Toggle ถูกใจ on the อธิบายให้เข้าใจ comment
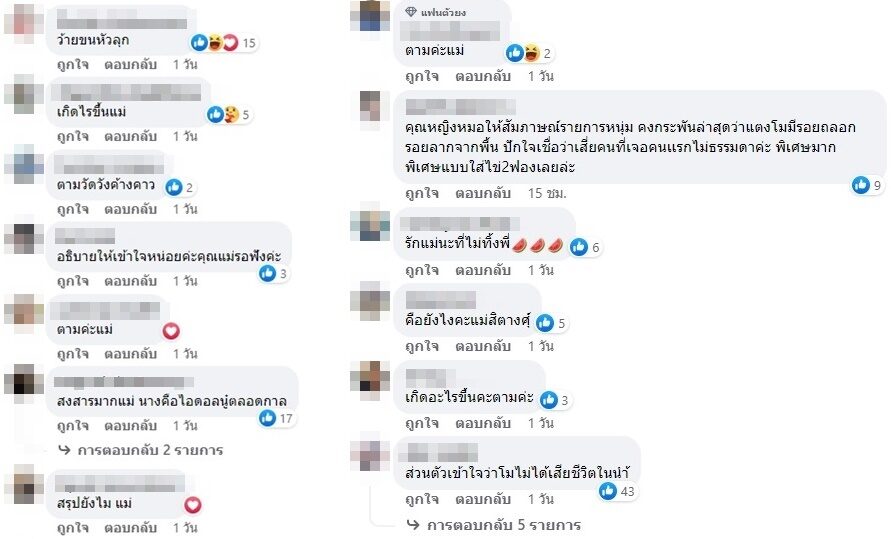The height and width of the screenshot is (539, 891). pyautogui.click(x=73, y=281)
